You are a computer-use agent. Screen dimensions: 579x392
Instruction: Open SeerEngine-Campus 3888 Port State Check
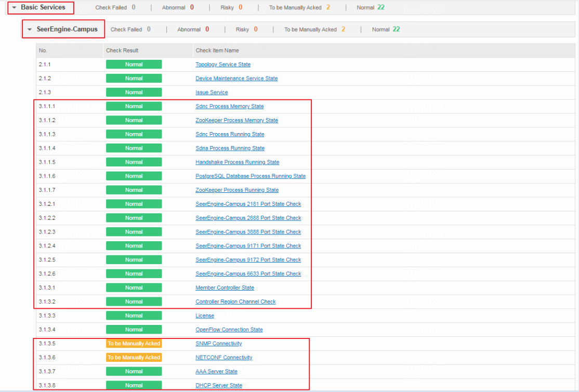(x=248, y=232)
